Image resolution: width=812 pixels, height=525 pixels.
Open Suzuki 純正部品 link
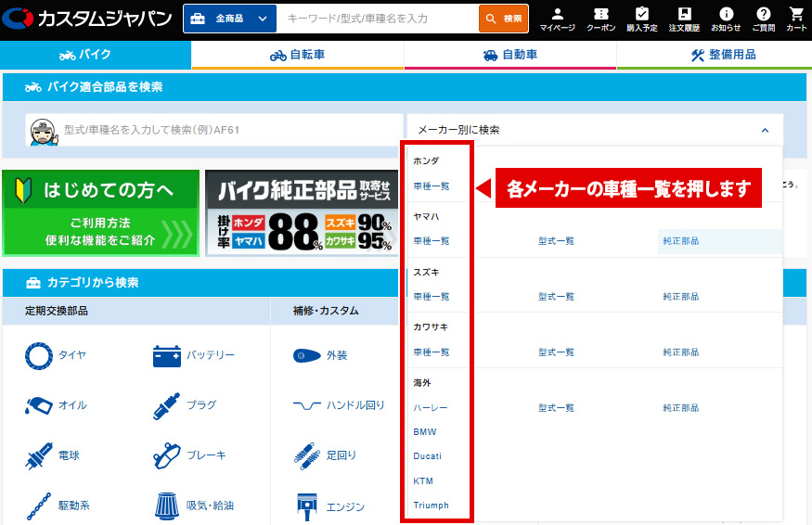(681, 297)
